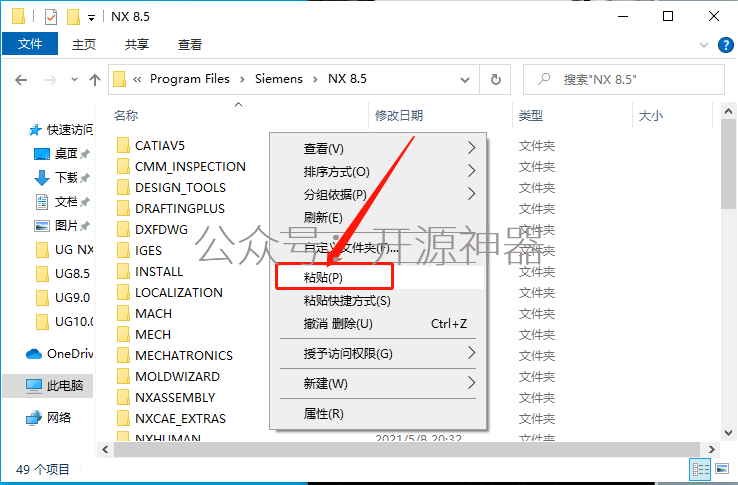This screenshot has width=738, height=485.
Task: Open the 分组依据(P) submenu
Action: click(379, 194)
